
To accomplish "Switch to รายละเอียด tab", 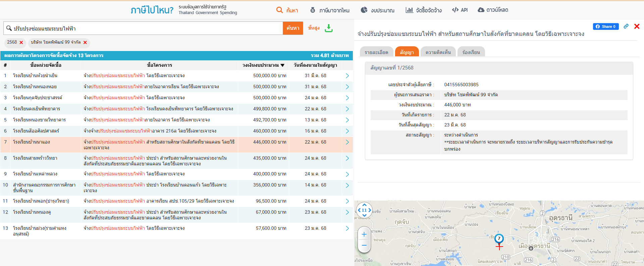I will [x=376, y=52].
